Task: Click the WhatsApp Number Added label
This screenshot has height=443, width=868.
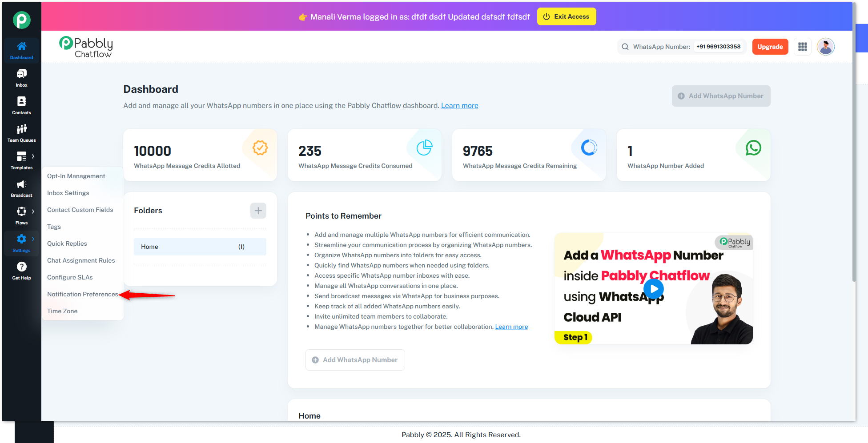Action: coord(666,166)
